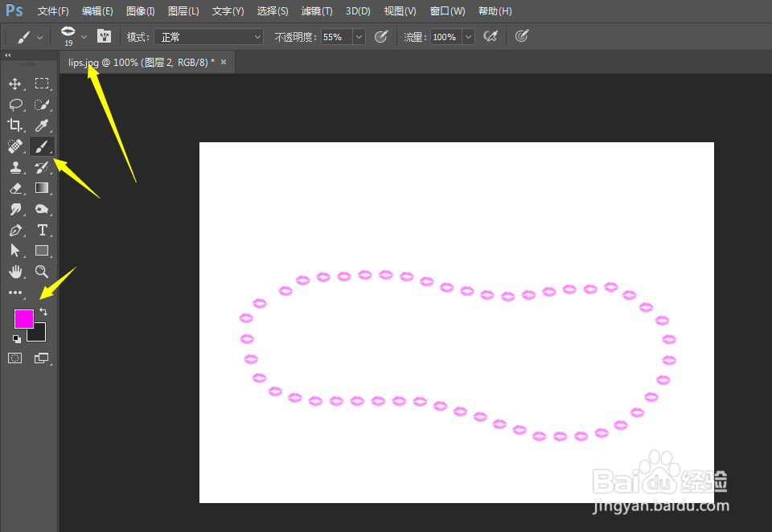Viewport: 772px width, 532px height.
Task: Select the Clone Stamp tool
Action: (15, 167)
